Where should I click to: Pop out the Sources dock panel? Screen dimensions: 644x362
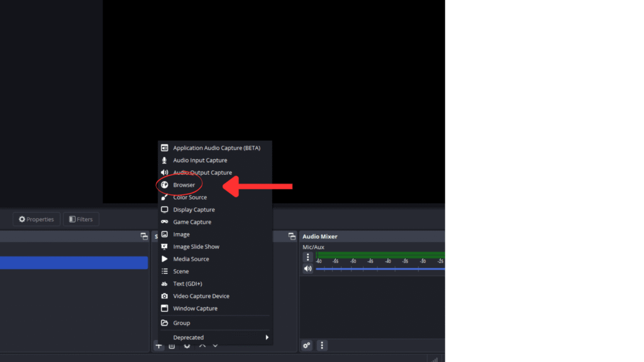[x=292, y=236]
